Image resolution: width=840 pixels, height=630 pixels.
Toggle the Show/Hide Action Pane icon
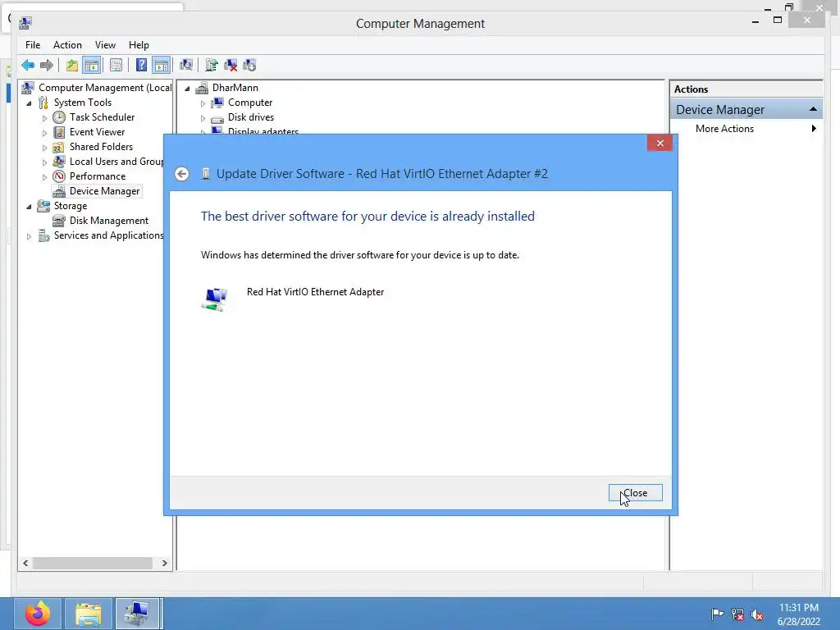coord(162,66)
